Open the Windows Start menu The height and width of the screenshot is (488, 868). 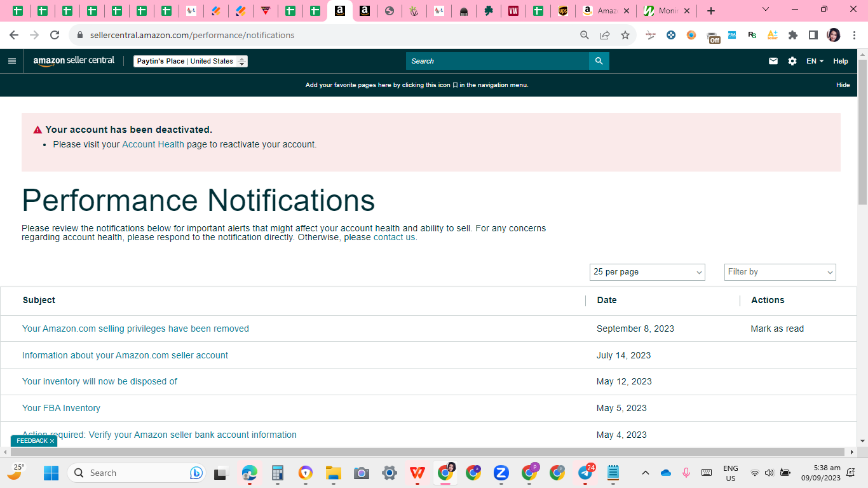(x=51, y=473)
